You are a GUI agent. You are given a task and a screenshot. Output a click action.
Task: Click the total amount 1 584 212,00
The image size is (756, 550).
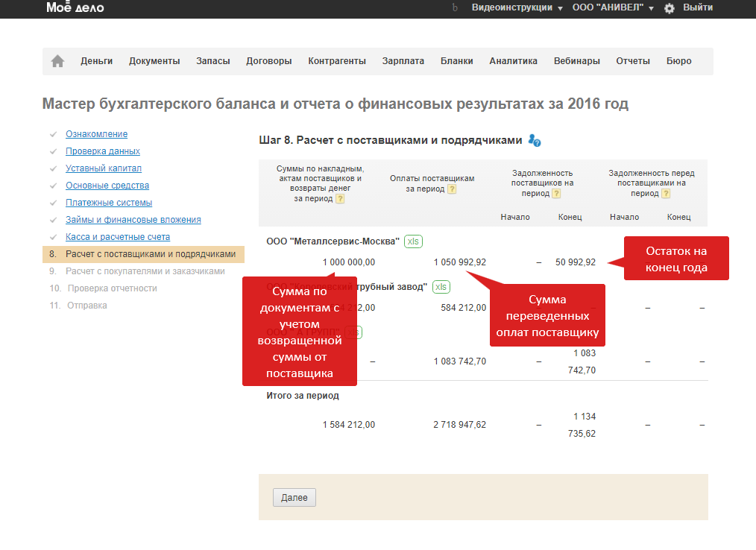click(349, 425)
